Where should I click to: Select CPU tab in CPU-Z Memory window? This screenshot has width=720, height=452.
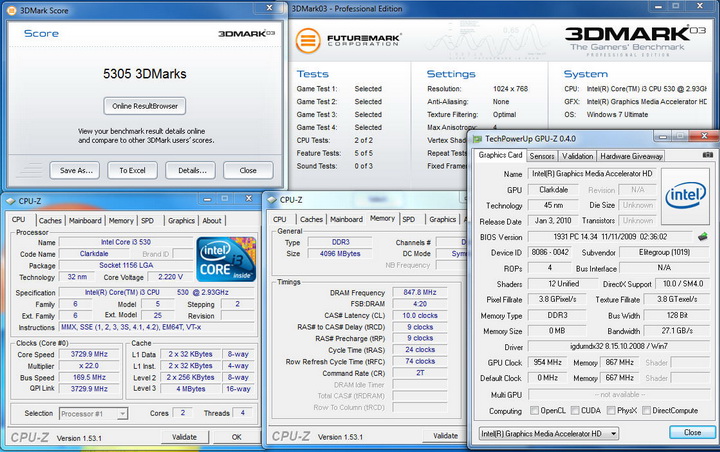pos(280,219)
